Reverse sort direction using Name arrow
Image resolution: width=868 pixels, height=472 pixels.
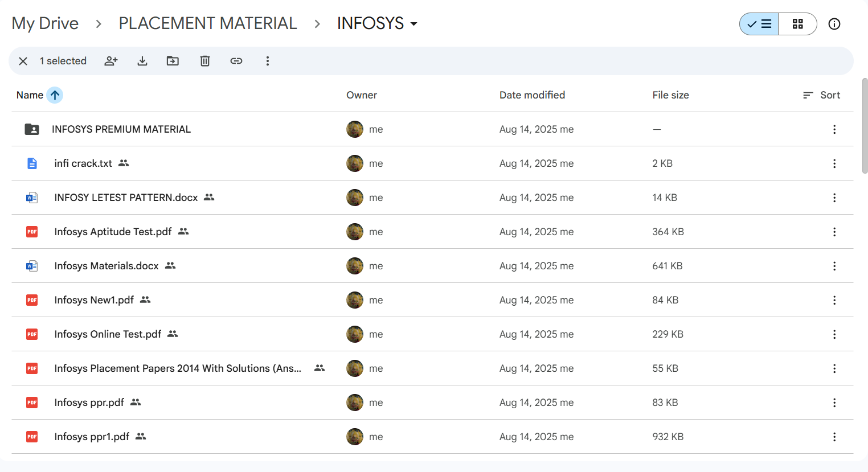(55, 95)
